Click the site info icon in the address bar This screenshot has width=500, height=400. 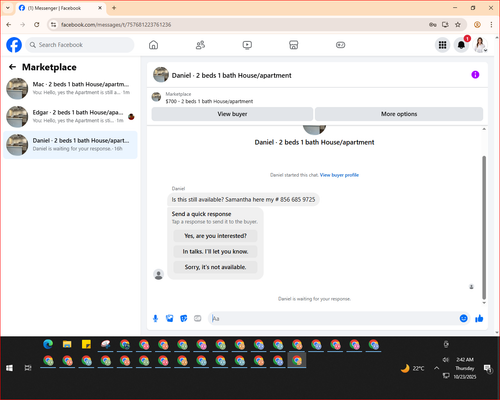point(53,25)
